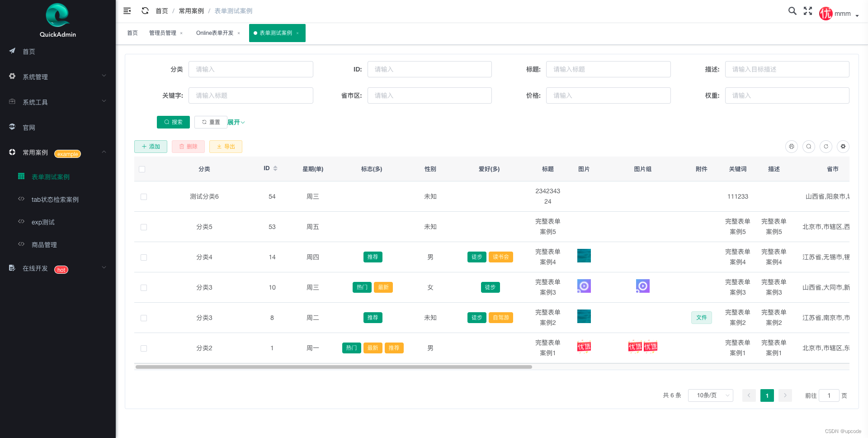868x438 pixels.
Task: Click the green 搜索 button
Action: (x=173, y=122)
